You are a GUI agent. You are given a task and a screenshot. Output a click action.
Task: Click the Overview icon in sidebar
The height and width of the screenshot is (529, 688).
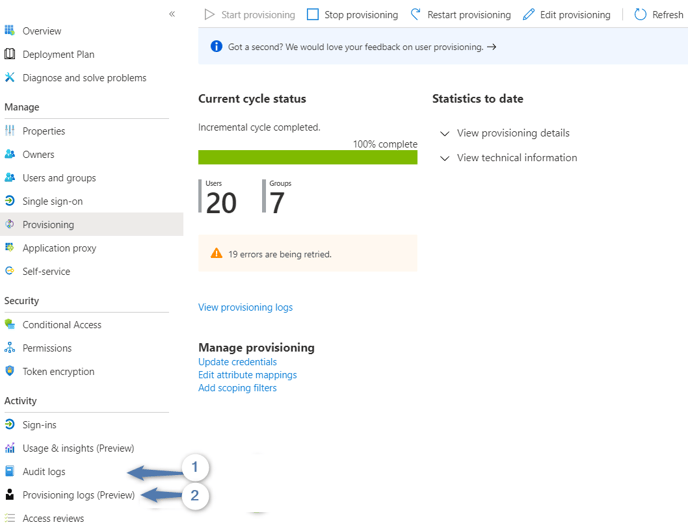pyautogui.click(x=10, y=31)
